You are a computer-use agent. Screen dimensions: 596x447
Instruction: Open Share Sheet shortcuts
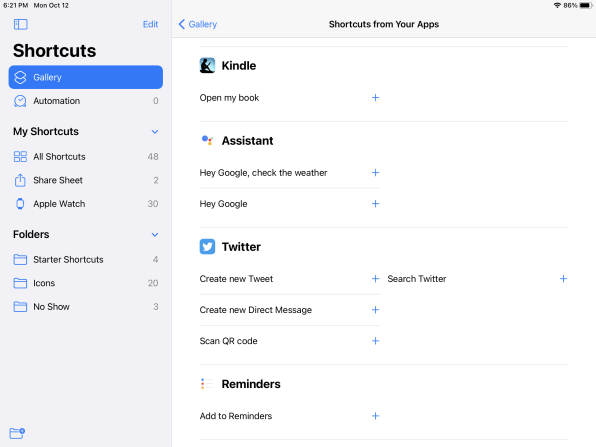[x=86, y=180]
